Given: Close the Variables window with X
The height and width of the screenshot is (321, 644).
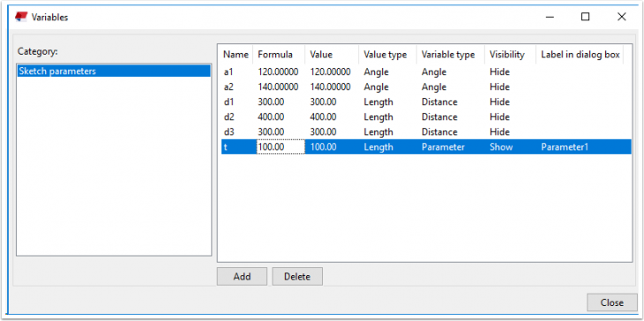Looking at the screenshot, I should [621, 17].
